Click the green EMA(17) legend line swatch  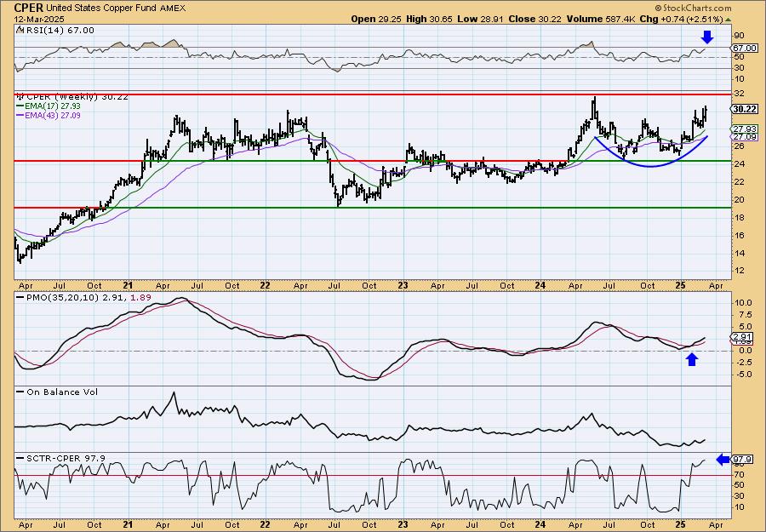pyautogui.click(x=20, y=106)
